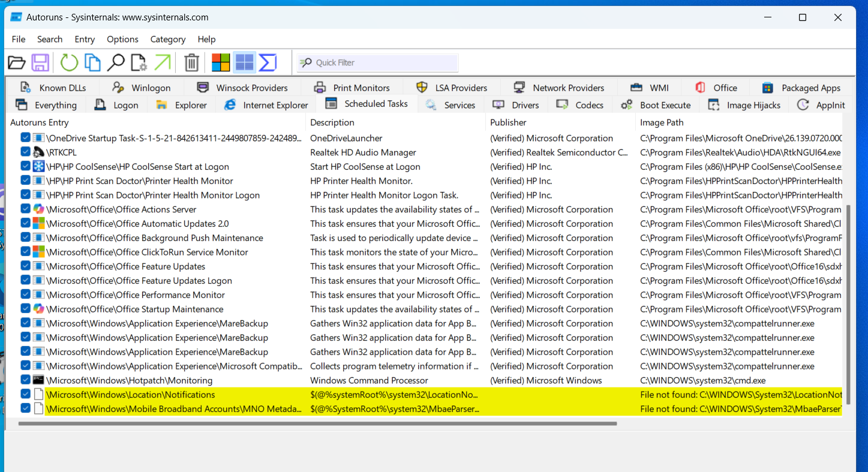Disable the Microsoft Compatib... entry checkbox
Image resolution: width=868 pixels, height=472 pixels.
(25, 366)
